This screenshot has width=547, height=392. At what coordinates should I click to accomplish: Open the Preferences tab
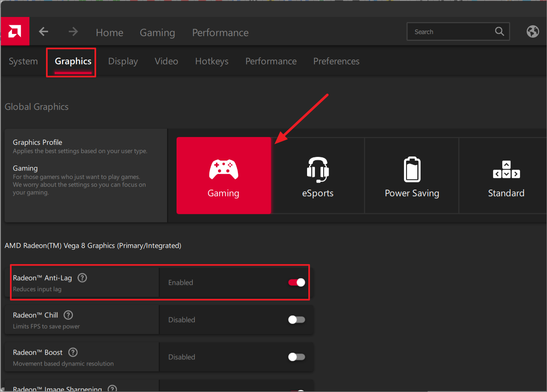[336, 61]
